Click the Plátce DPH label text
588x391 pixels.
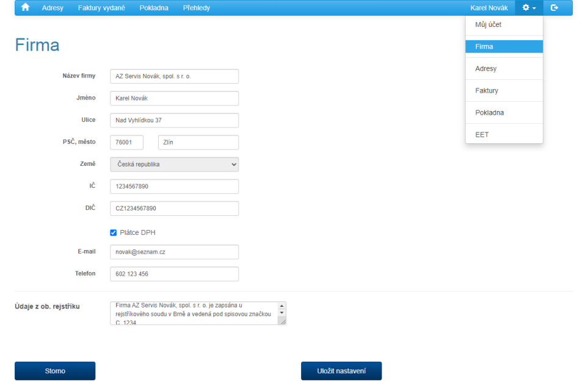click(x=137, y=232)
